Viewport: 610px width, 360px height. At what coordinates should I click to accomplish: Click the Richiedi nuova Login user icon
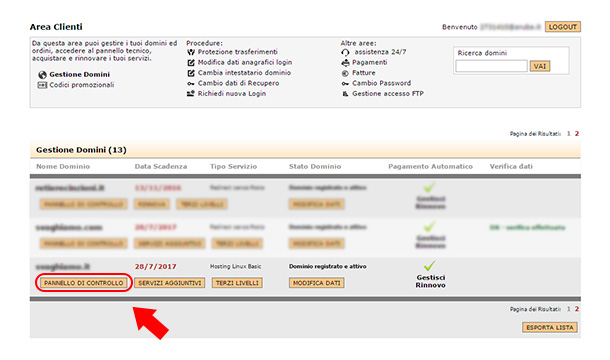(x=191, y=94)
